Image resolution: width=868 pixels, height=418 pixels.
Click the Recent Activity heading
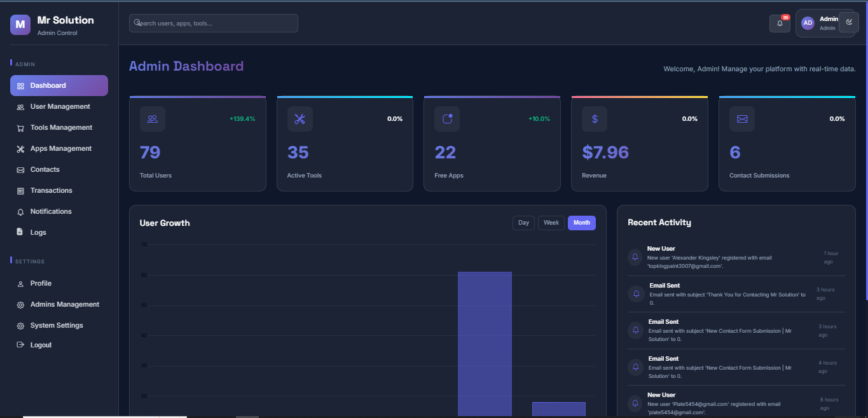pos(659,223)
